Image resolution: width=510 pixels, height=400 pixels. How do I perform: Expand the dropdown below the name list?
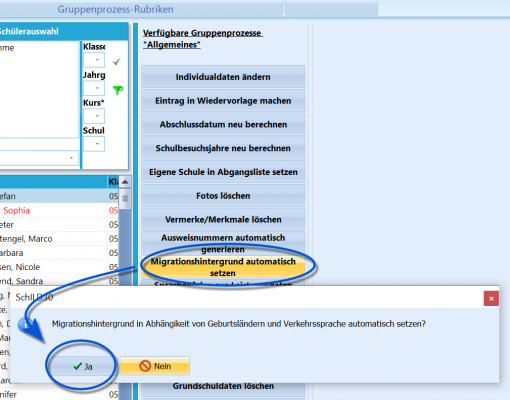tap(71, 158)
